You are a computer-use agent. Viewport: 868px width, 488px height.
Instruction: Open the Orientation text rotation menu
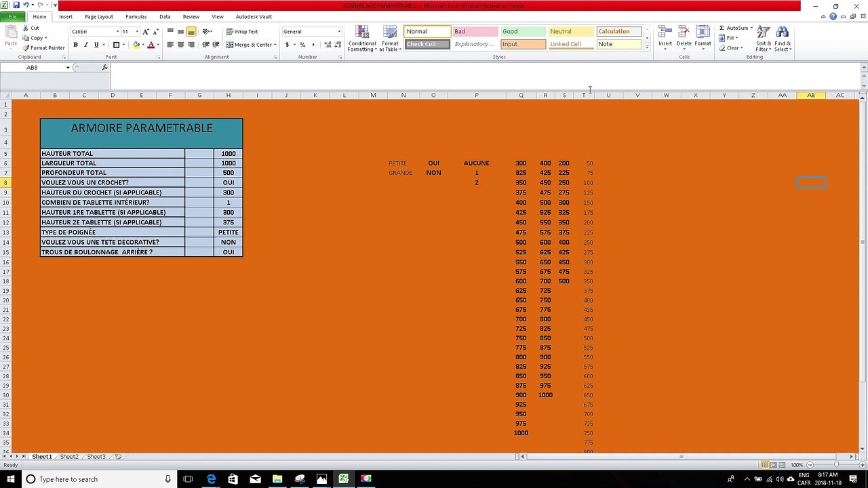pyautogui.click(x=207, y=32)
